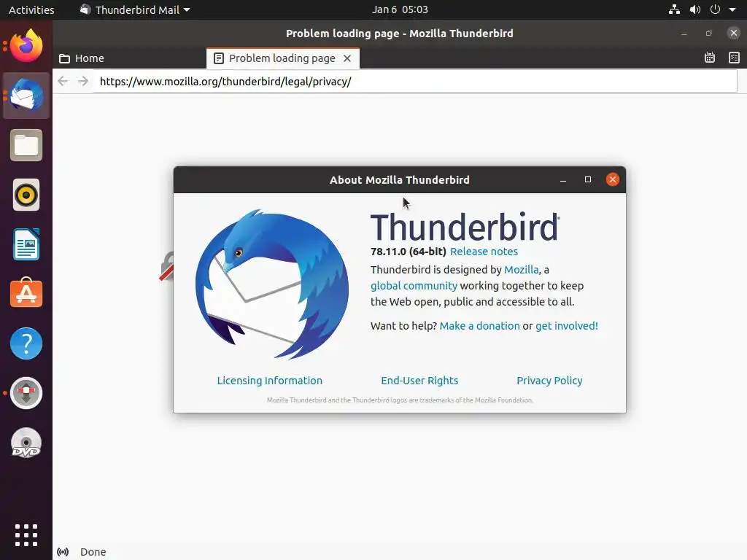This screenshot has width=747, height=560.
Task: Click the online status icon in status bar
Action: pyautogui.click(x=63, y=552)
